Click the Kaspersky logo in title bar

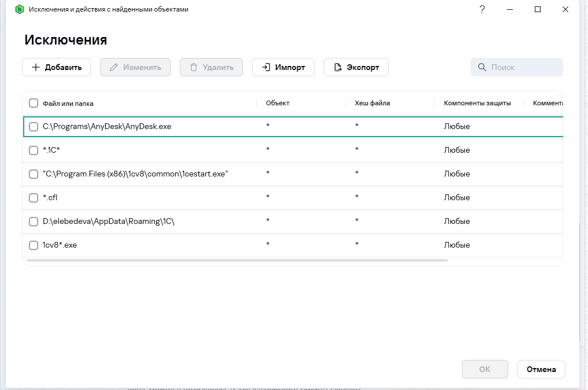pos(19,9)
